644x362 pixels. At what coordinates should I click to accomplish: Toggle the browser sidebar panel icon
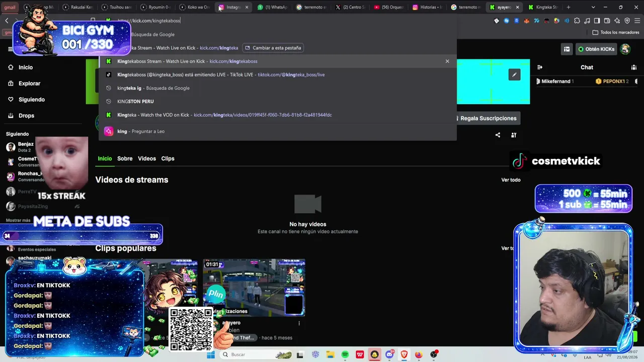597,21
